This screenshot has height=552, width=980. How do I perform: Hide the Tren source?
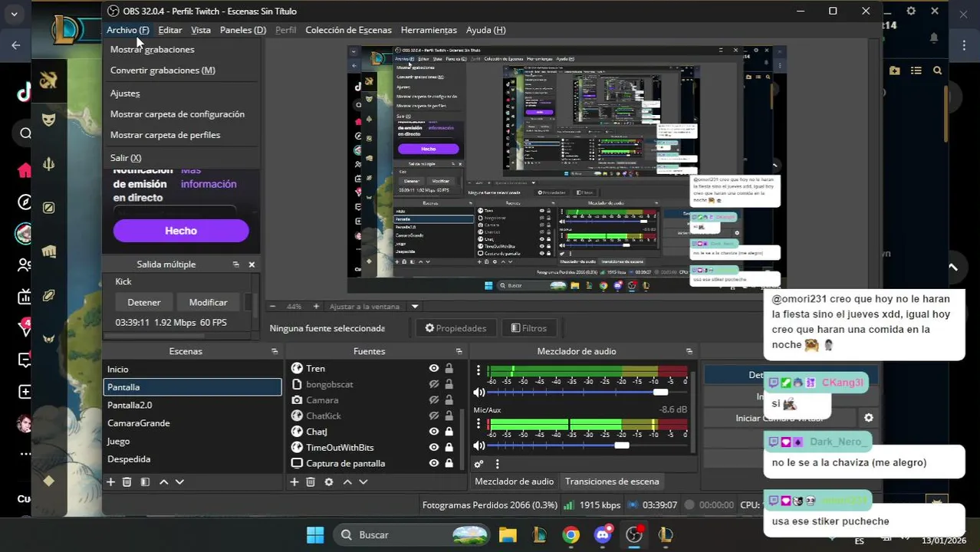[x=434, y=369]
